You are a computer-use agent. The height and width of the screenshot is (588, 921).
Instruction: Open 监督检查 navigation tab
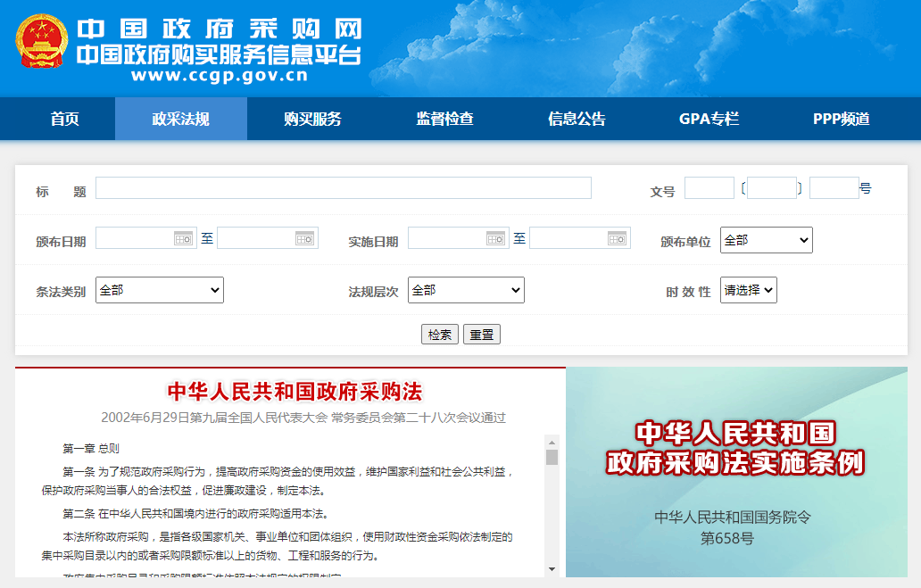tap(444, 119)
